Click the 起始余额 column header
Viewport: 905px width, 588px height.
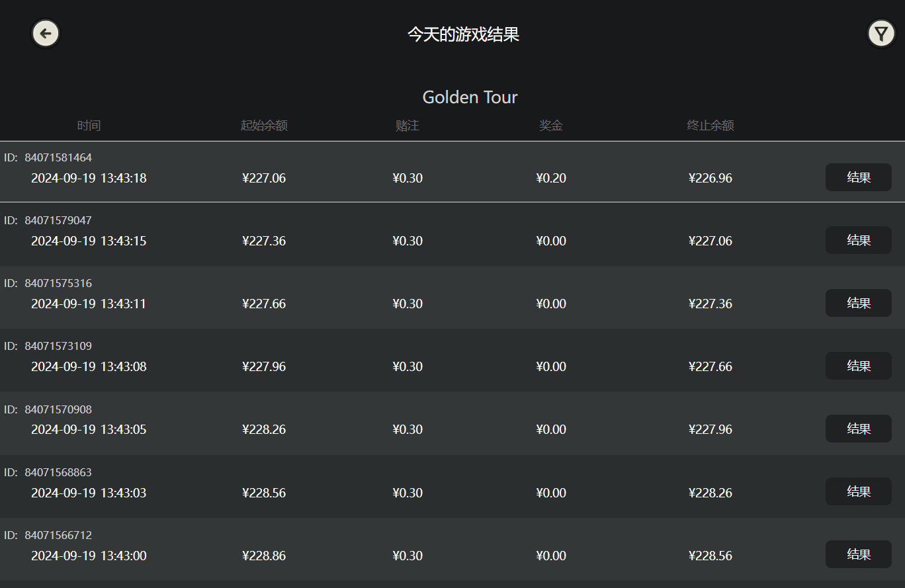point(264,126)
